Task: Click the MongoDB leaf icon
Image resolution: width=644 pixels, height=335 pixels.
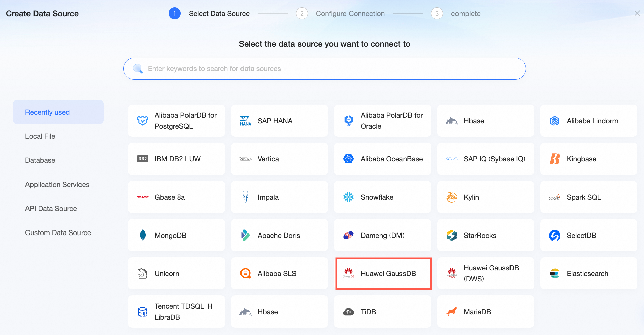Action: [143, 235]
